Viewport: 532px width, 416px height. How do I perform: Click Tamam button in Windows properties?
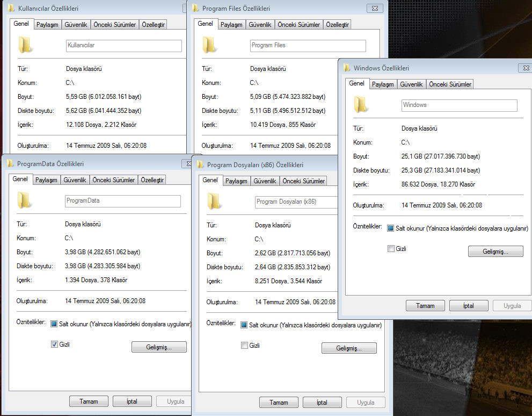coord(425,306)
